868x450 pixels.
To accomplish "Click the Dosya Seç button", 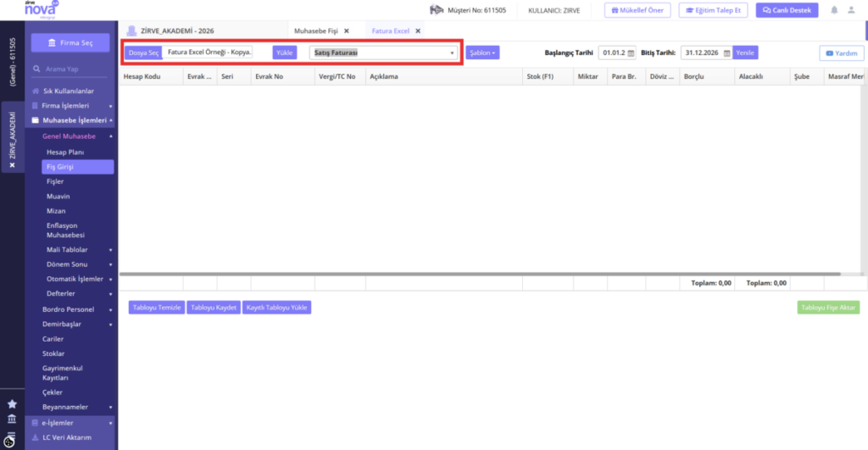I will point(143,53).
